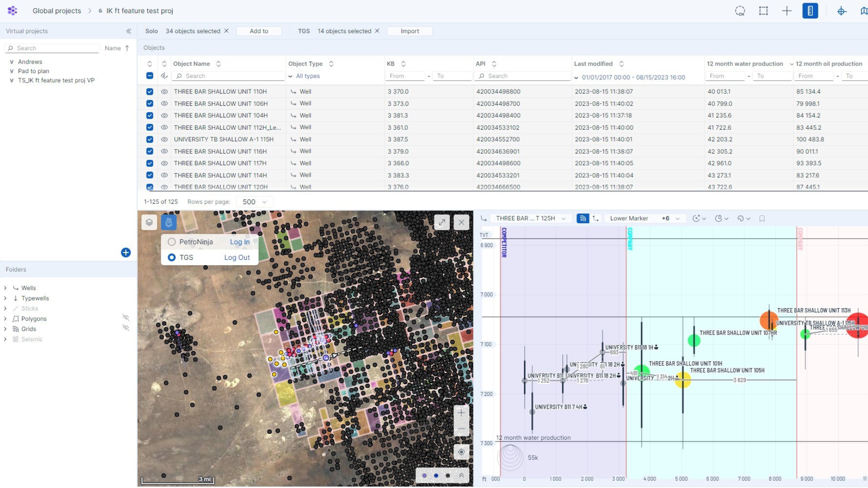
Task: Click the Log Out button for TGS
Action: click(237, 257)
